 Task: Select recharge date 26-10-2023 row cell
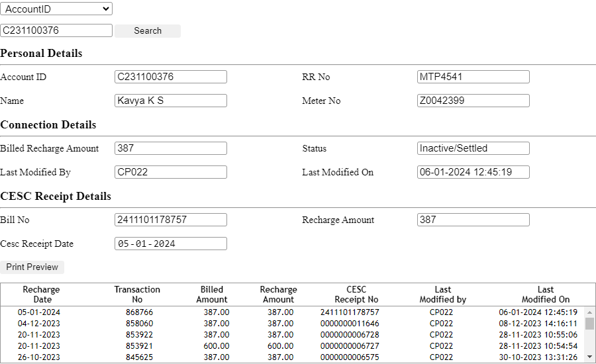pos(39,357)
